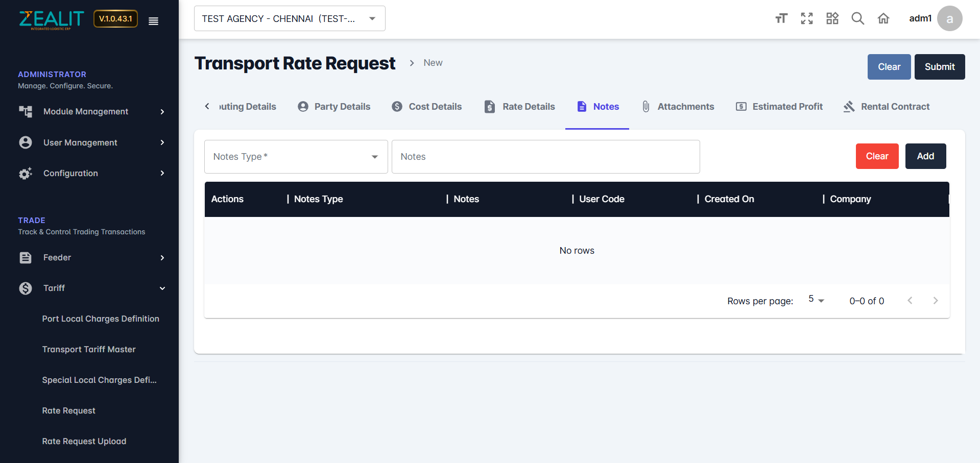This screenshot has width=980, height=463.
Task: Change rows per page dropdown
Action: click(x=816, y=300)
